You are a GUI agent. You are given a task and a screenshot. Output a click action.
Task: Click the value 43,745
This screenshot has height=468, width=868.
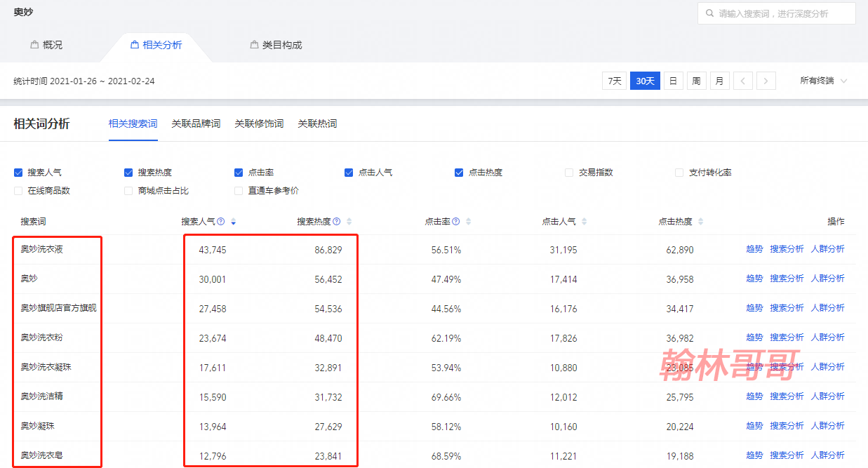(213, 250)
